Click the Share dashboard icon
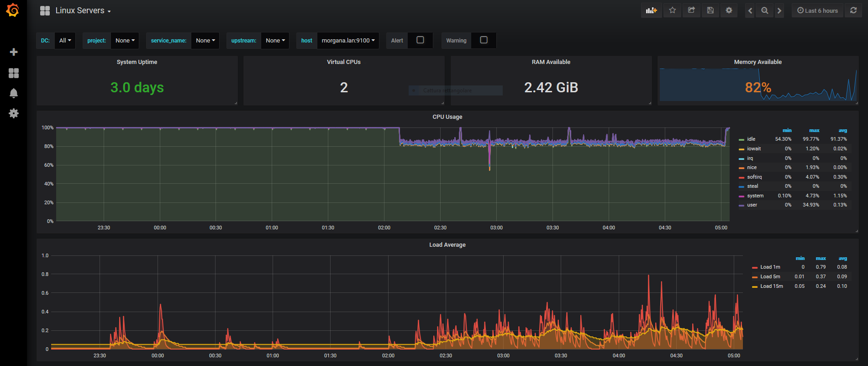868x366 pixels. (x=691, y=11)
